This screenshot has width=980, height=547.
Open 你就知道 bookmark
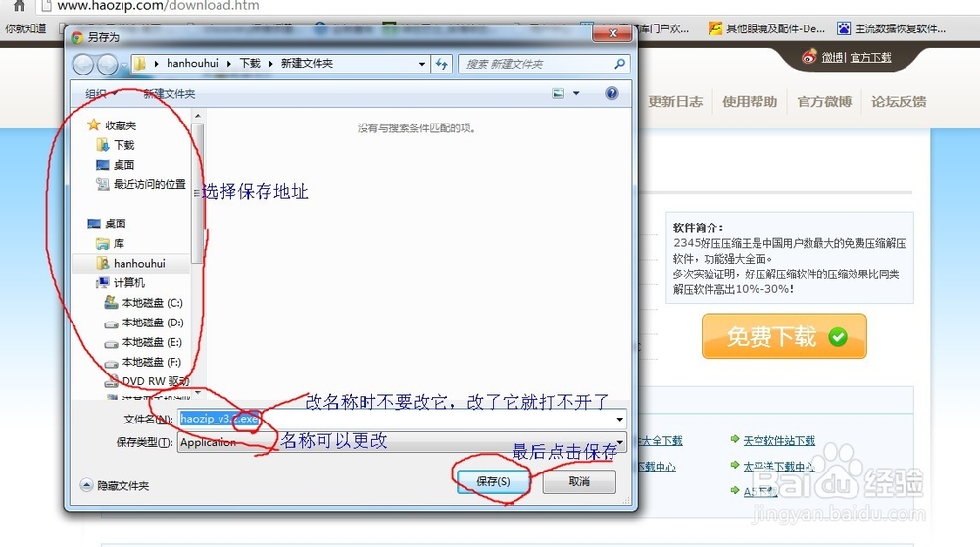click(x=25, y=28)
